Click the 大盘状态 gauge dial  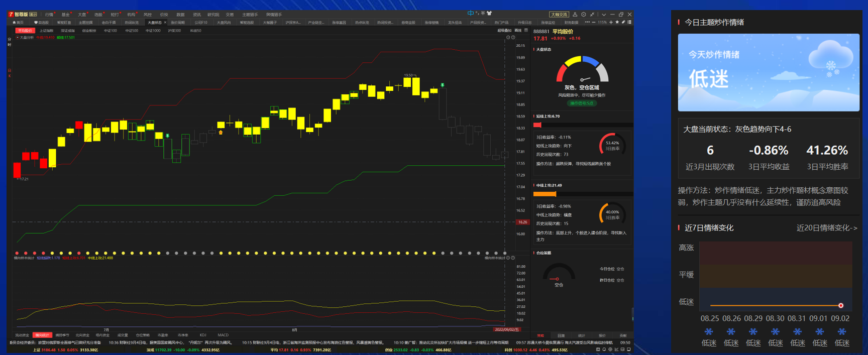(582, 69)
